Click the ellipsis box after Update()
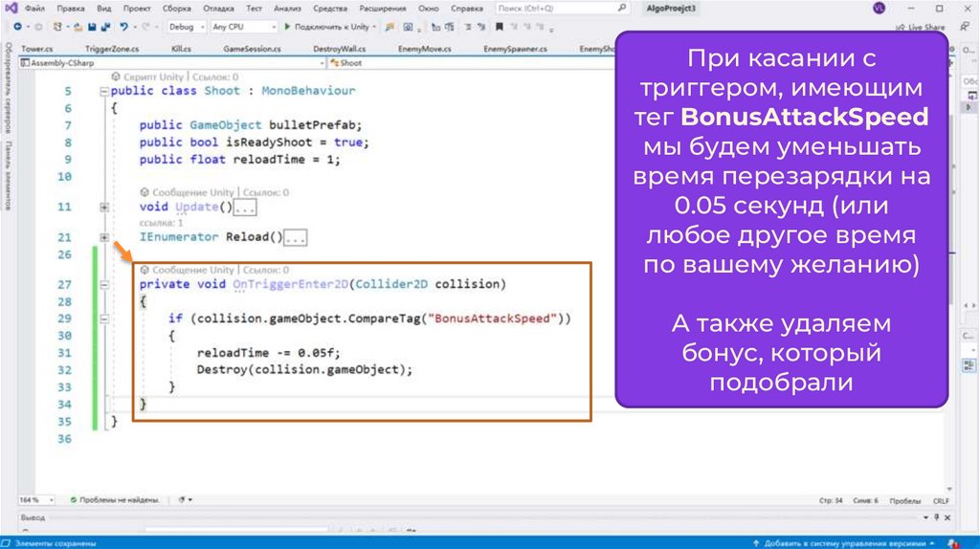Screen dimensions: 980x549 (x=245, y=208)
